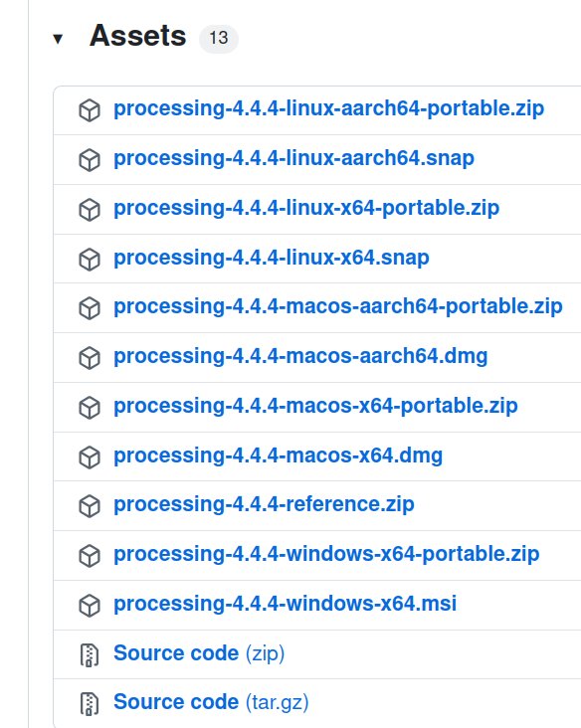The height and width of the screenshot is (728, 581).
Task: Download Source code (tar.gz)
Action: pyautogui.click(x=211, y=702)
